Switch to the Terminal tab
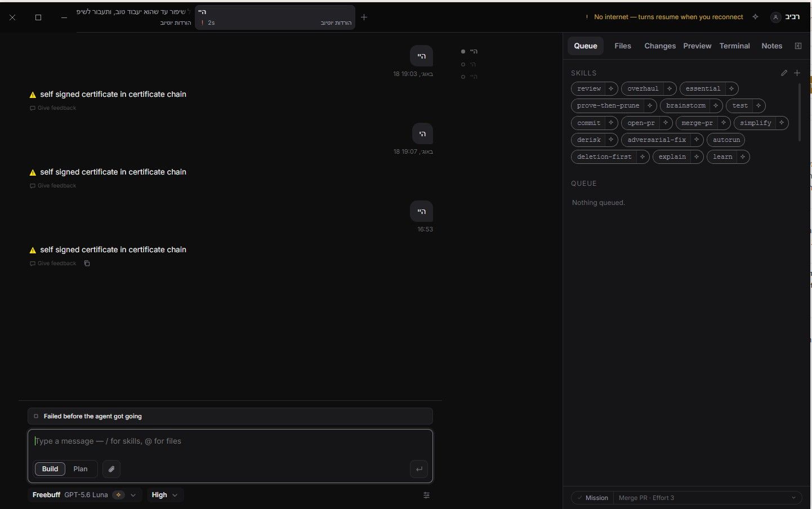Viewport: 812px width, 509px height. [x=735, y=46]
